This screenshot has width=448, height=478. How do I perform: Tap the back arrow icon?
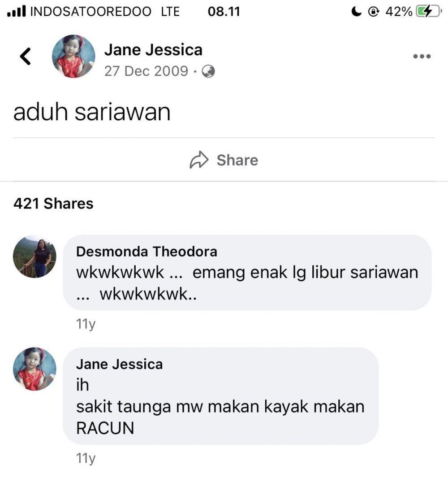tap(25, 56)
